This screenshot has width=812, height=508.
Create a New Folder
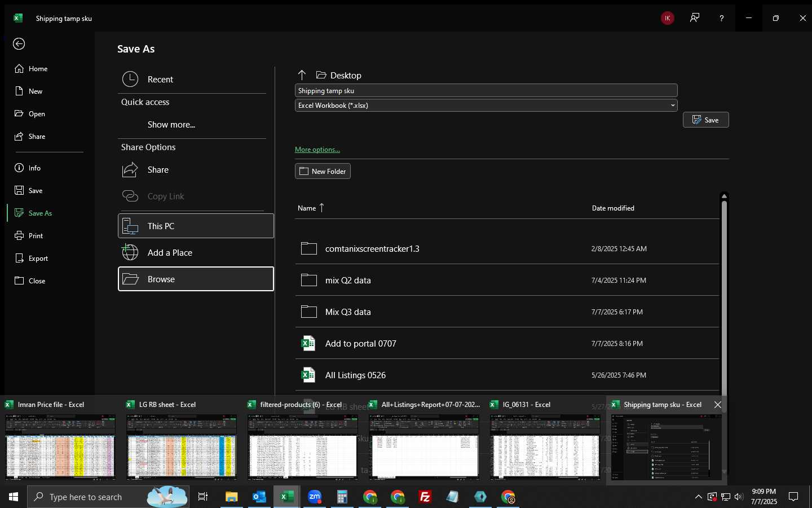(323, 171)
